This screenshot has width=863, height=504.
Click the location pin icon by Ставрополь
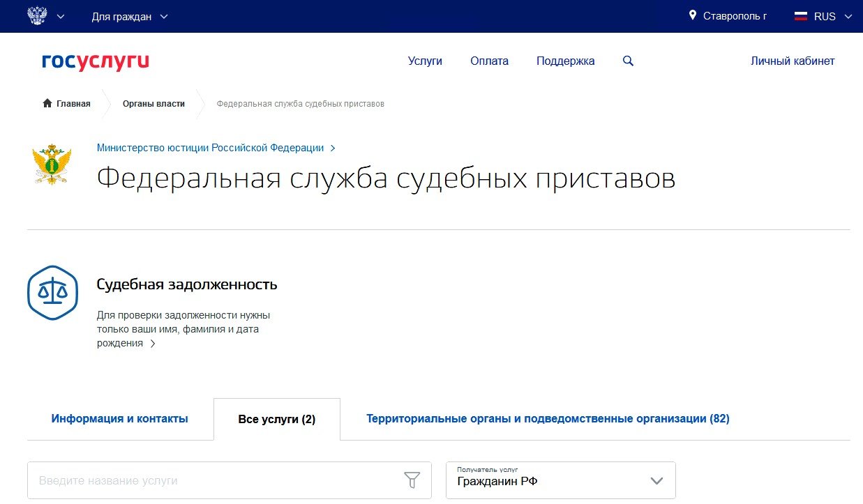(x=692, y=15)
